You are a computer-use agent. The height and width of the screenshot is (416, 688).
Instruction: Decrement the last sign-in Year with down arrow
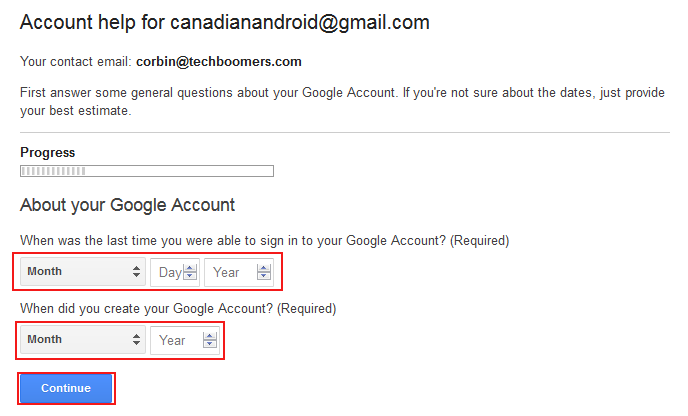coord(264,276)
